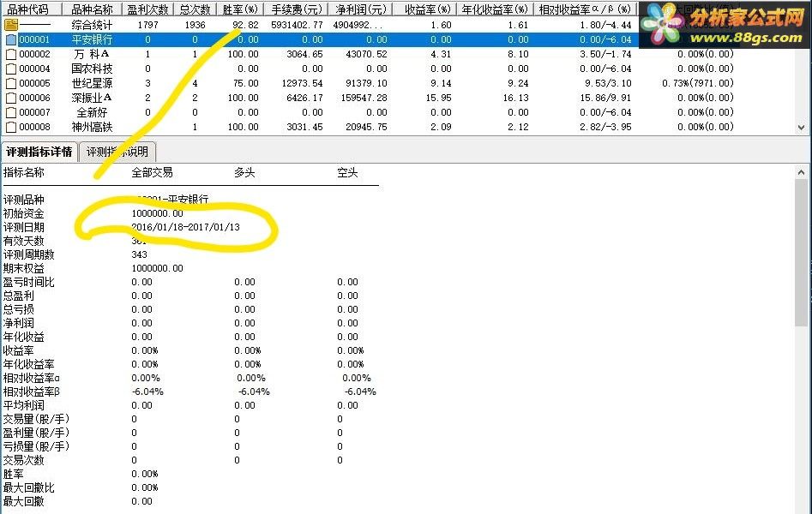This screenshot has width=812, height=514.
Task: Click the 胜率 label in details panel
Action: [14, 474]
